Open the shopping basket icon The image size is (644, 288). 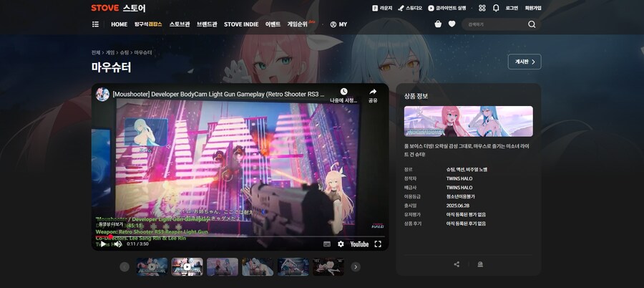(438, 24)
